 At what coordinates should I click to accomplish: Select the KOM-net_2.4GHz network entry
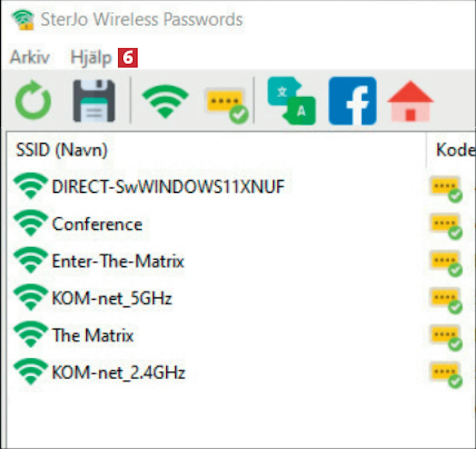pyautogui.click(x=118, y=372)
